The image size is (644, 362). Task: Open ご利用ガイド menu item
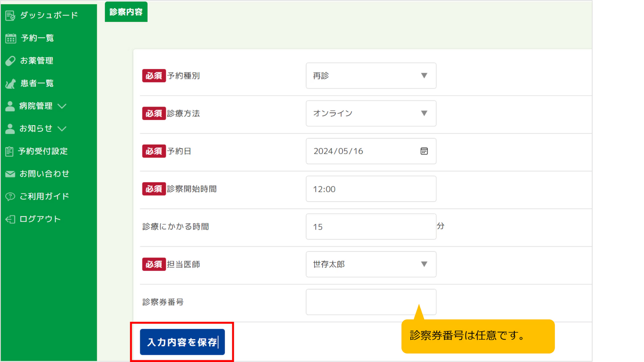[x=44, y=196]
